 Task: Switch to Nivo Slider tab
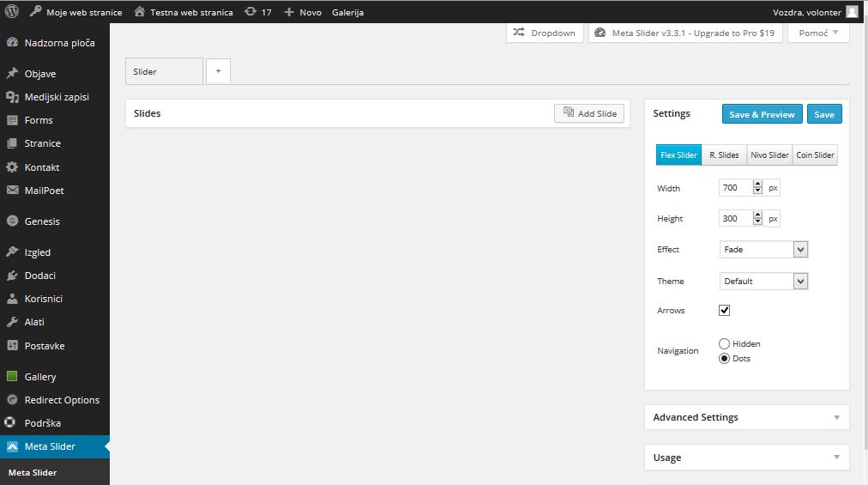[769, 155]
